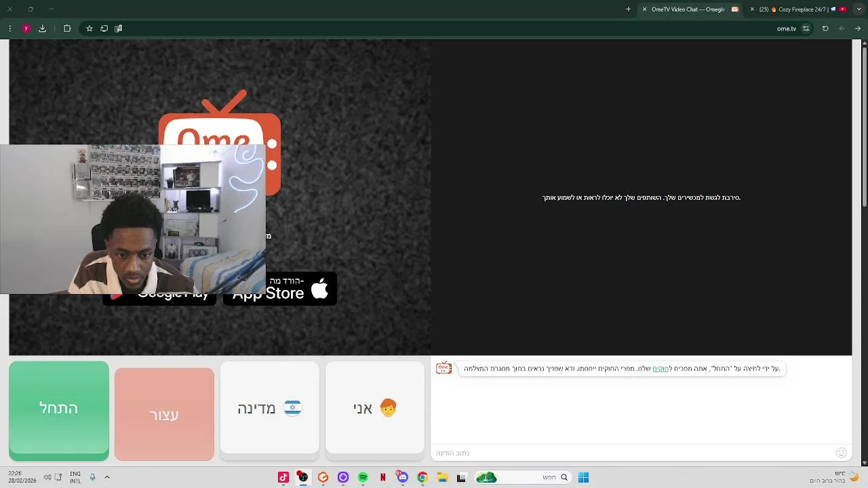Open the emoji picker smiley

click(842, 453)
